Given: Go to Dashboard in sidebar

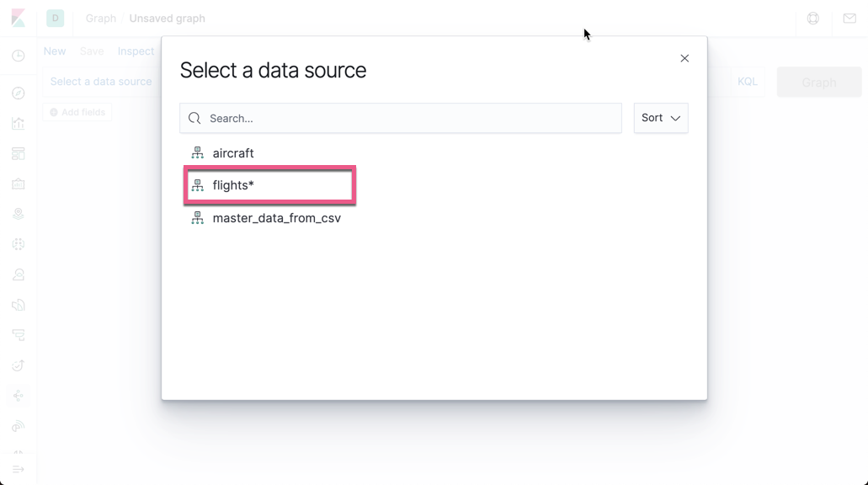Looking at the screenshot, I should tap(19, 154).
